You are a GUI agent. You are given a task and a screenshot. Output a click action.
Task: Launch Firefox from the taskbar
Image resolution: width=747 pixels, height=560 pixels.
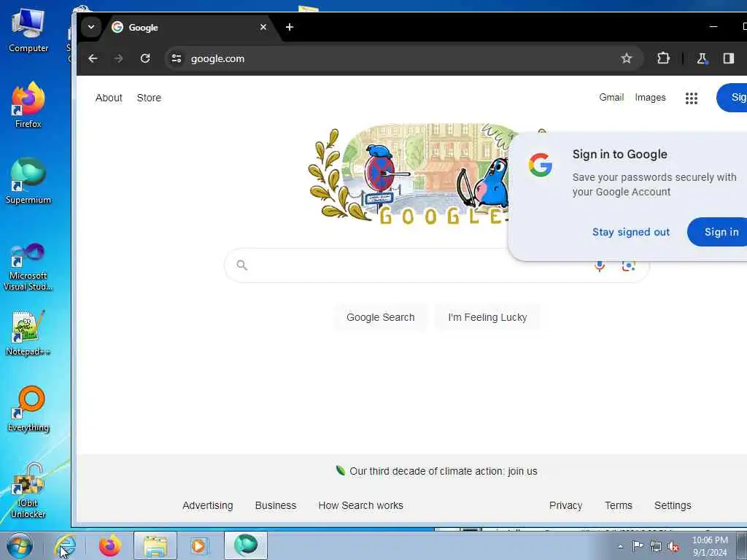pyautogui.click(x=110, y=545)
